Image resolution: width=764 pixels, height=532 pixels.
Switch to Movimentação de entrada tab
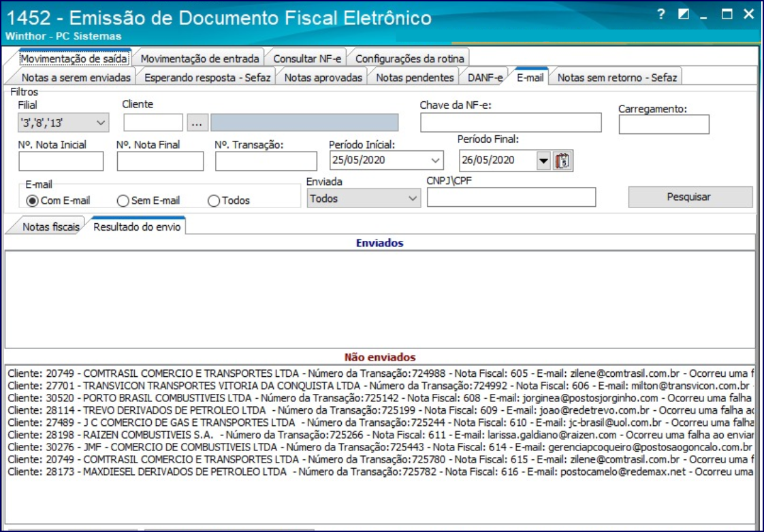[200, 59]
